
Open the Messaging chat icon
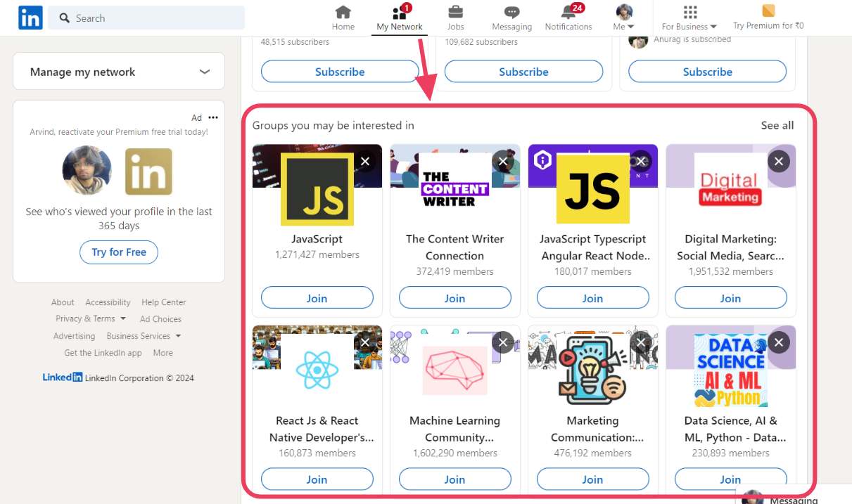click(x=511, y=12)
